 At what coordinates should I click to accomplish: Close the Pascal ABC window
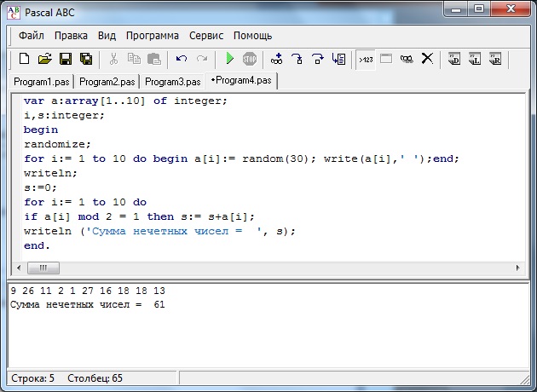pos(511,9)
